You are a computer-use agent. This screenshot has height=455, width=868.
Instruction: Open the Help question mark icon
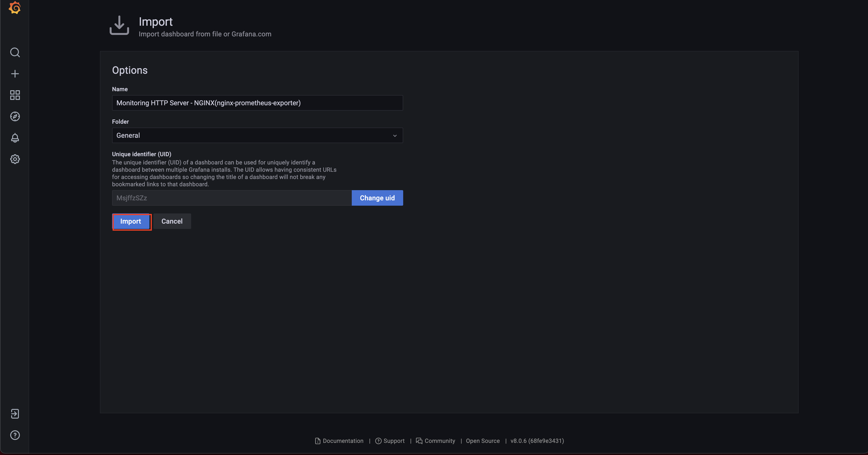point(15,435)
